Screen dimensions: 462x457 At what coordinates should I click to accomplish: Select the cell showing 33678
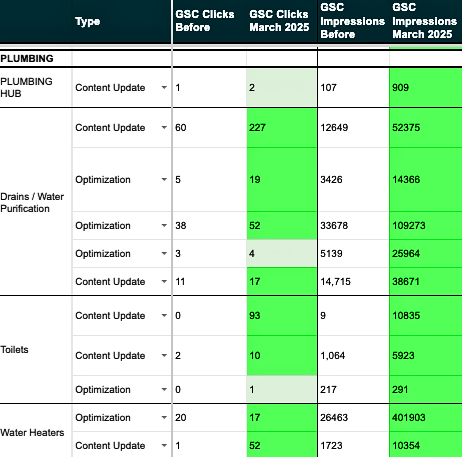pos(353,226)
